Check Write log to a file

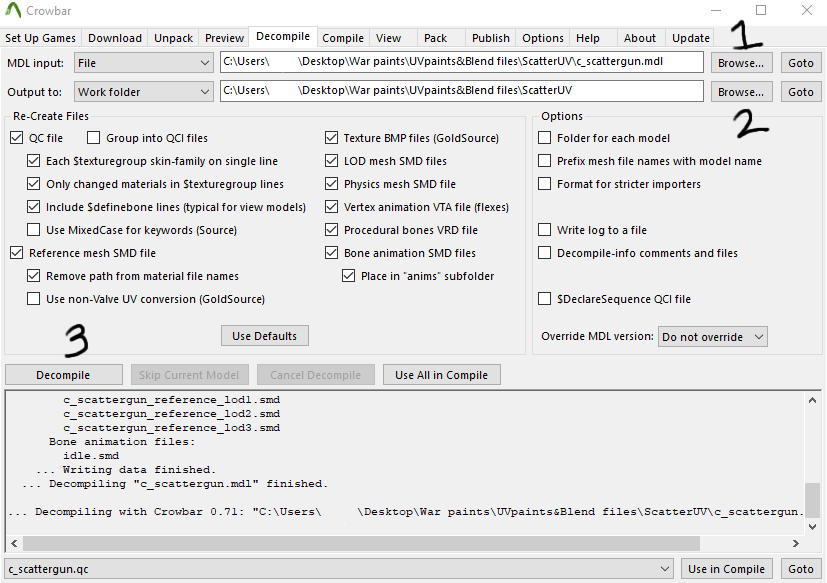[x=545, y=230]
